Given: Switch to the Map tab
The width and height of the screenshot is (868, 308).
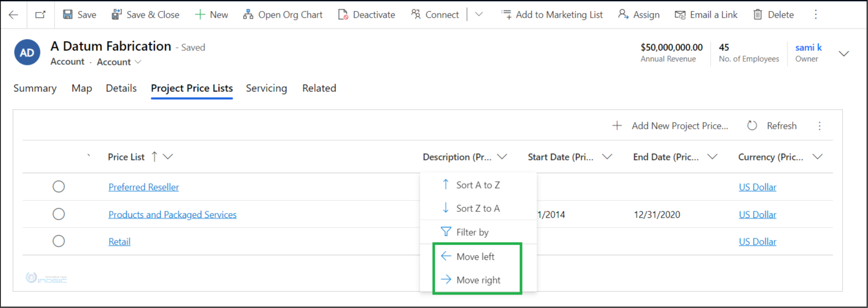Looking at the screenshot, I should (x=82, y=88).
